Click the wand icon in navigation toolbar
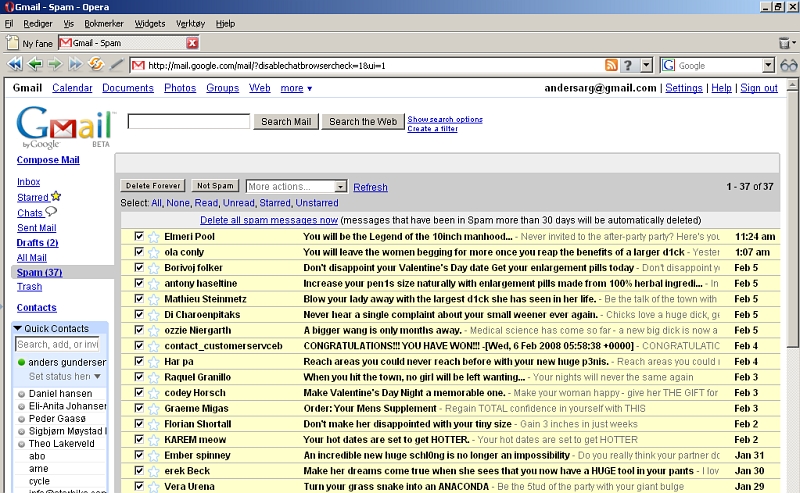Image resolution: width=800 pixels, height=493 pixels. click(x=117, y=64)
